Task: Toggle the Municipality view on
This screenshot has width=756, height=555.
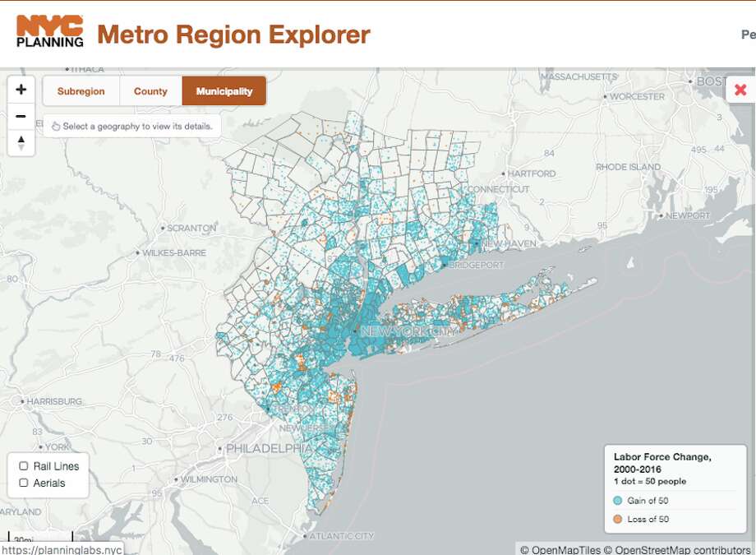Action: [224, 90]
